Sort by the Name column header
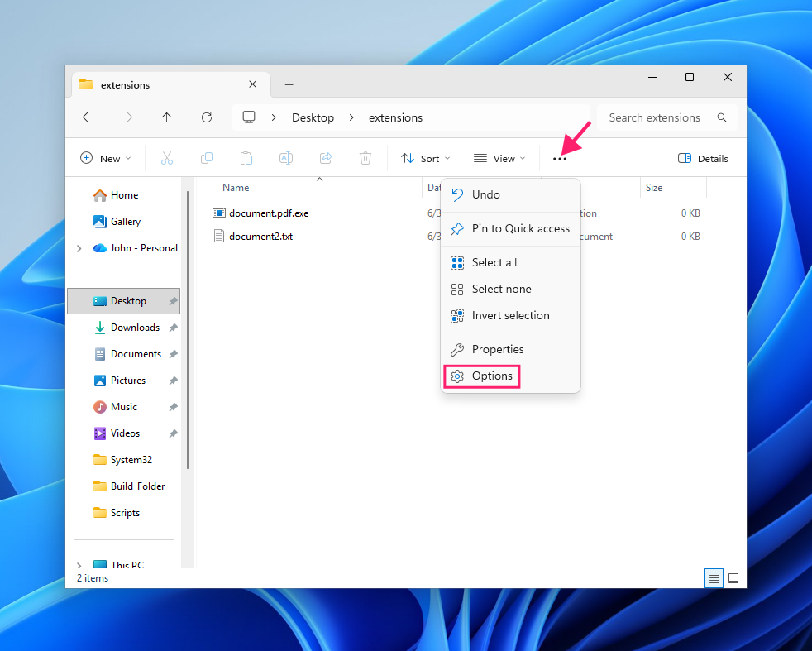 pyautogui.click(x=236, y=188)
